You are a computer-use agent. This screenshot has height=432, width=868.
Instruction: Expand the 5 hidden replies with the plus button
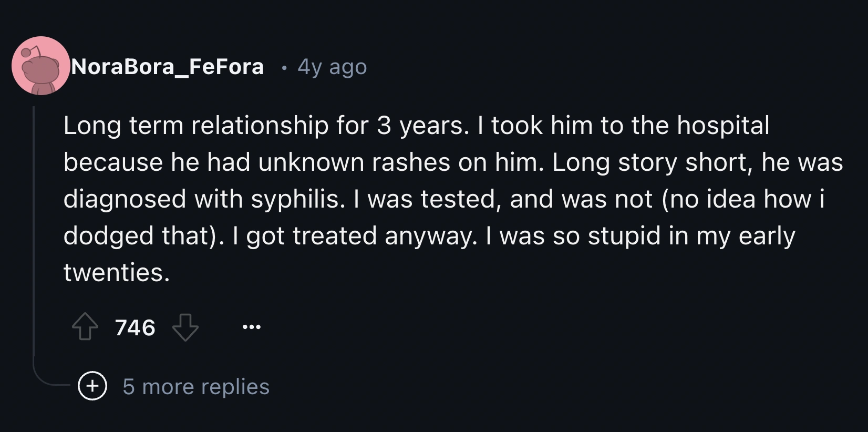[92, 387]
